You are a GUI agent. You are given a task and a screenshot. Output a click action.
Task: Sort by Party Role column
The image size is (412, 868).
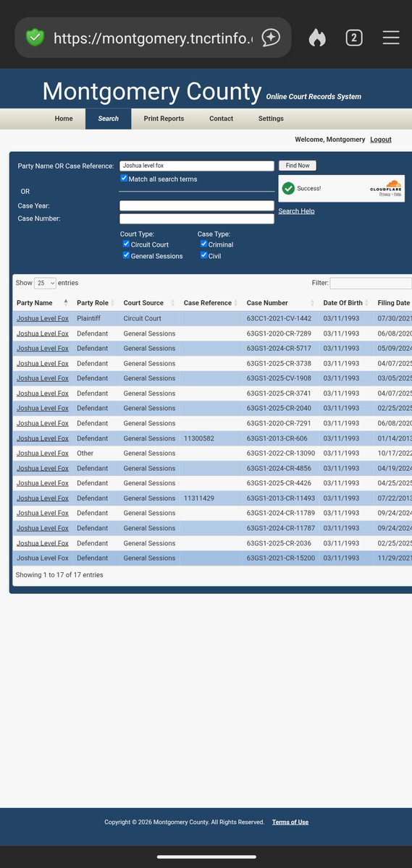[x=96, y=302]
